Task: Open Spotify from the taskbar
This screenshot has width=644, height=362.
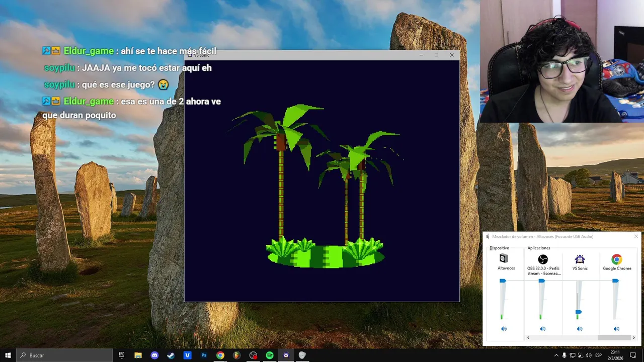Action: tap(270, 355)
